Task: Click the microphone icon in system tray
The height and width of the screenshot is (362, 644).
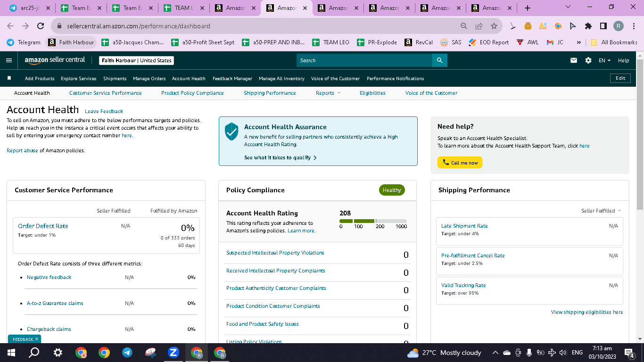Action: (529, 353)
